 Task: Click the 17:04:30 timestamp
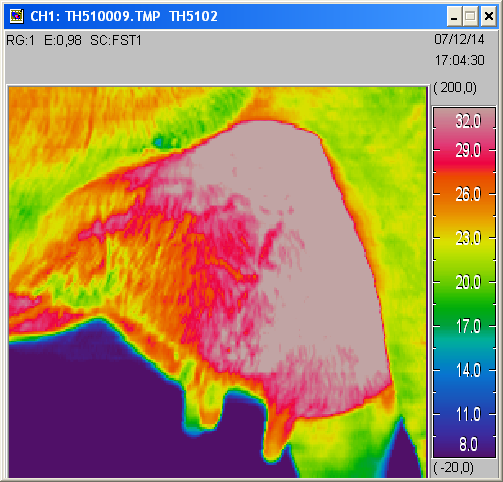tap(459, 60)
